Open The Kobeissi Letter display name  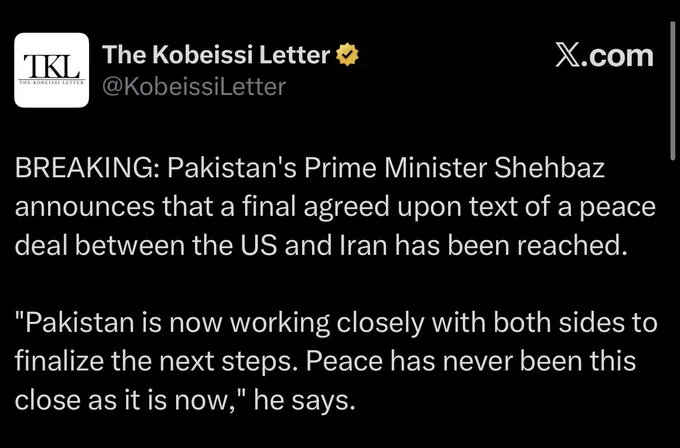[216, 55]
